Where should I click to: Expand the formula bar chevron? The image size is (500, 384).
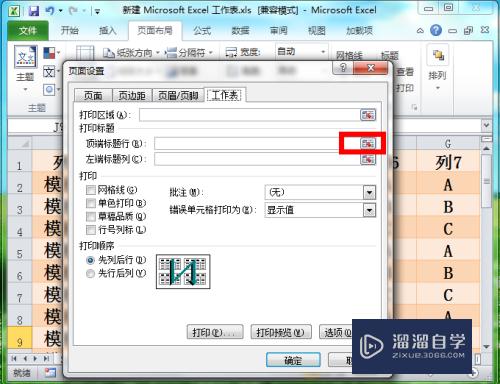point(486,126)
